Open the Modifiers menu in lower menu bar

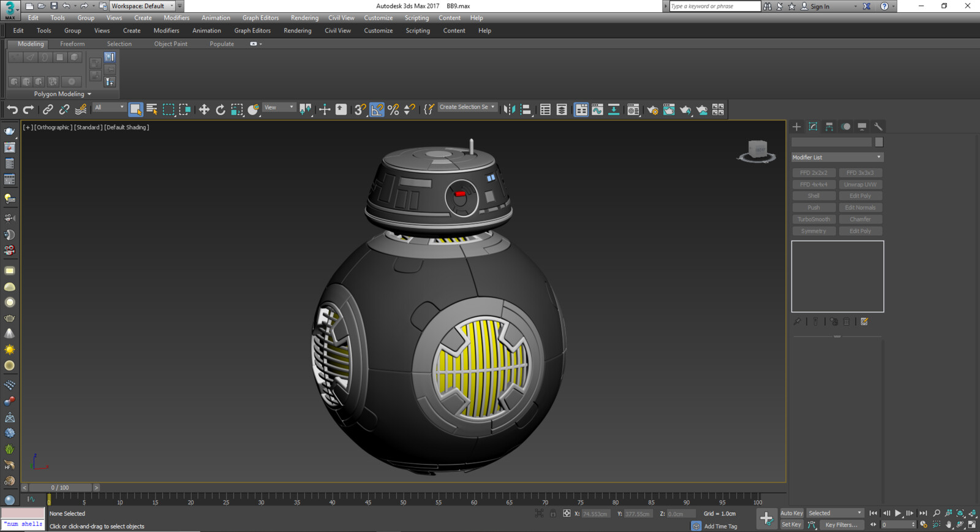point(167,31)
